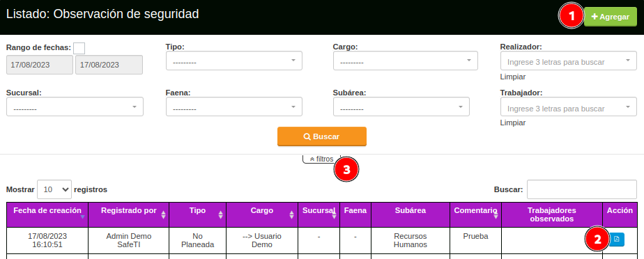The image size is (644, 259).
Task: Clear the Realizador field with Limpiar
Action: (x=512, y=77)
